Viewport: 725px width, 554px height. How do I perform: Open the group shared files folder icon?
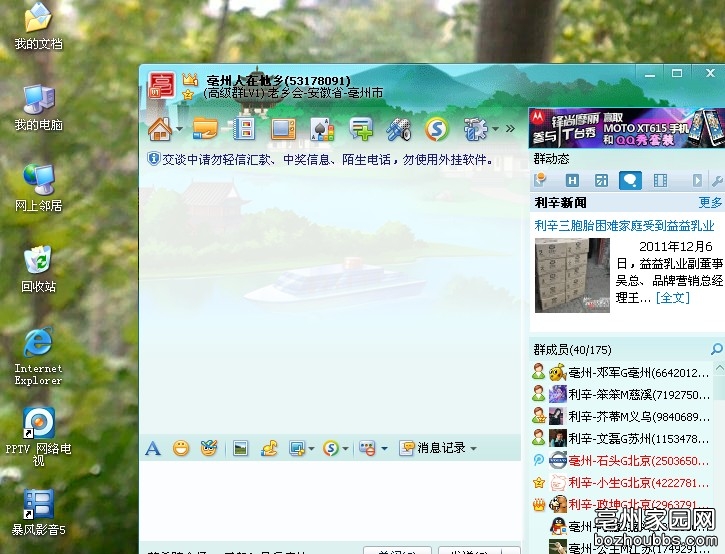tap(205, 129)
